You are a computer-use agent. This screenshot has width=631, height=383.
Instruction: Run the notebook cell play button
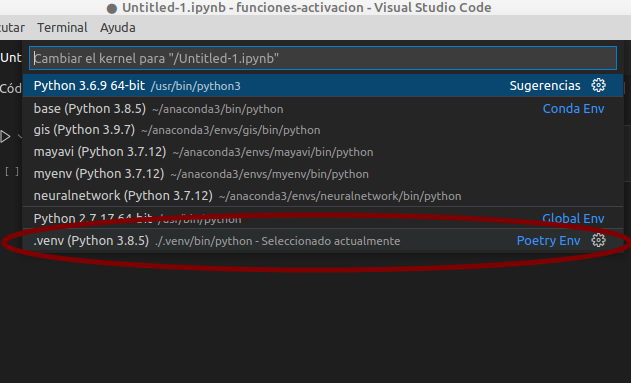click(5, 136)
